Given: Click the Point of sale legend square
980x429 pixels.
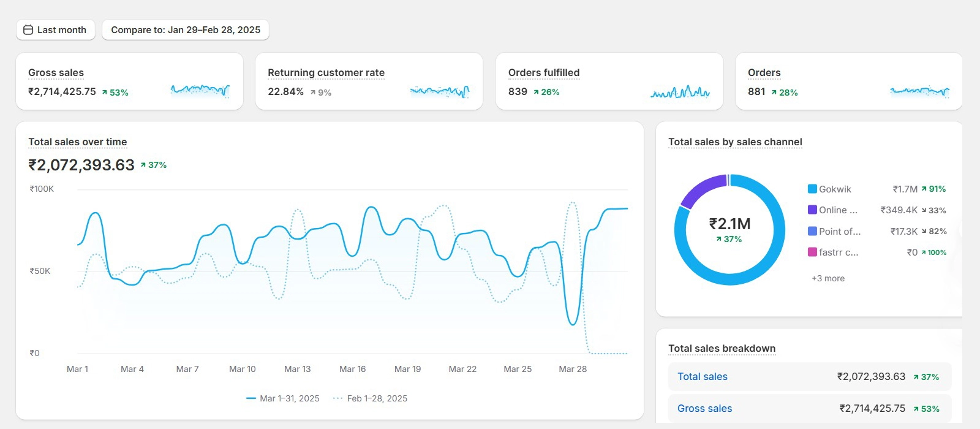Looking at the screenshot, I should (812, 231).
